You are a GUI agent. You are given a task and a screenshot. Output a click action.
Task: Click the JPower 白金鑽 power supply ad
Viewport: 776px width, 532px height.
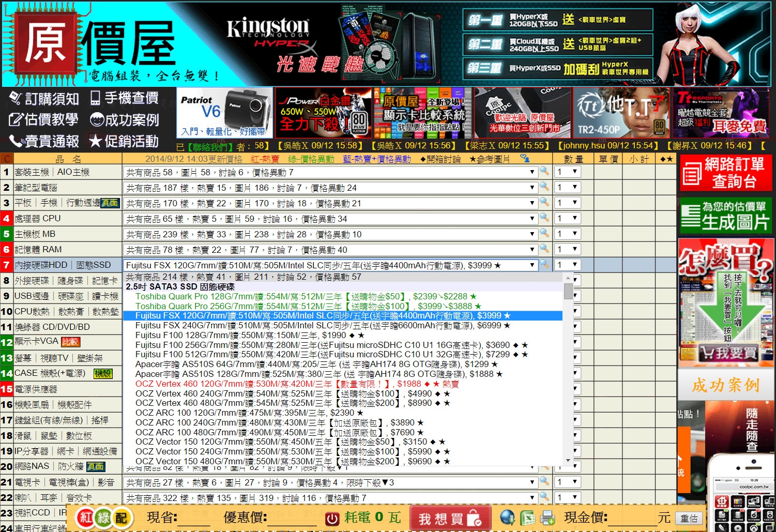click(x=323, y=113)
